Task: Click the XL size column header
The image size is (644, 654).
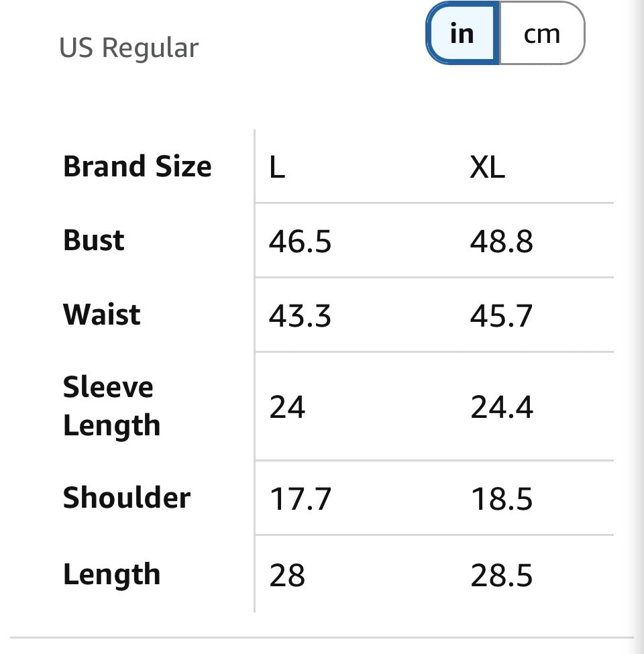Action: point(487,167)
